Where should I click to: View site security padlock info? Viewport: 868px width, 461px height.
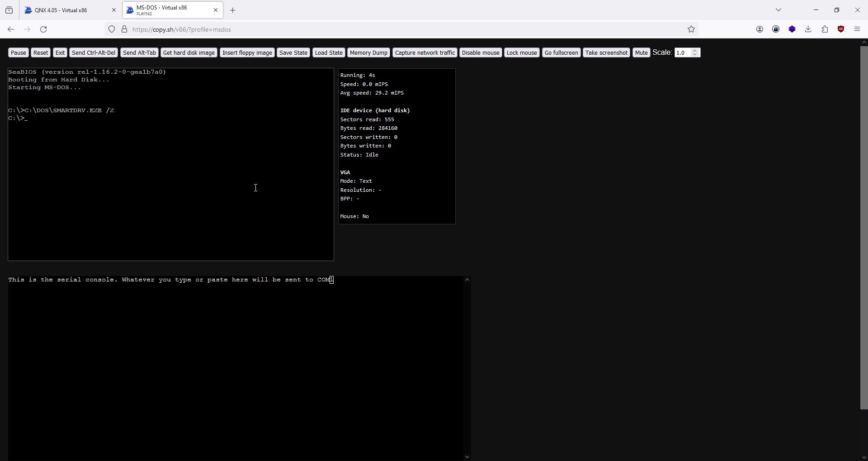click(x=124, y=29)
